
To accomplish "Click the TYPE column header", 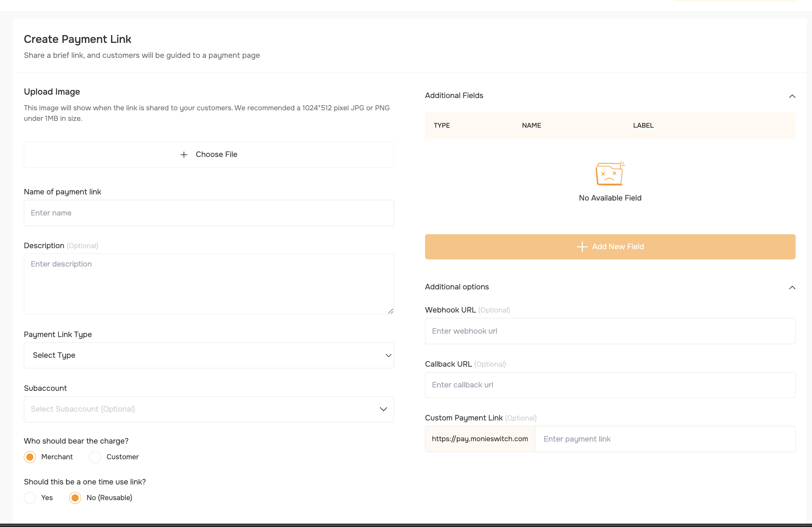I will tap(441, 126).
